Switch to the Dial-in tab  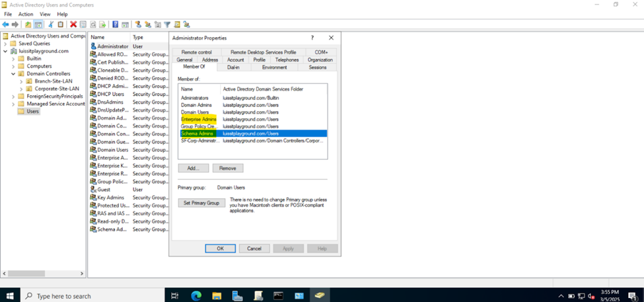pos(233,67)
